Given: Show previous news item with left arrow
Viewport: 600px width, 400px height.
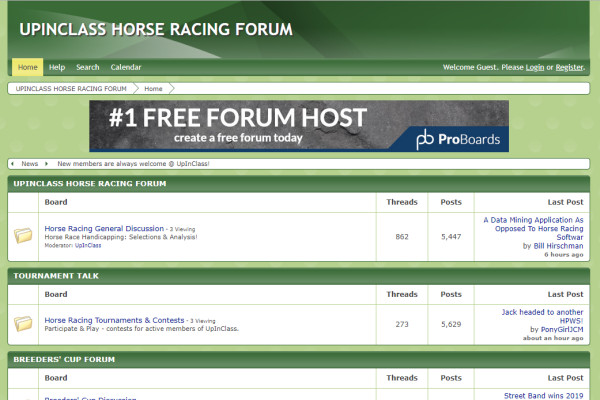Looking at the screenshot, I should 12,164.
